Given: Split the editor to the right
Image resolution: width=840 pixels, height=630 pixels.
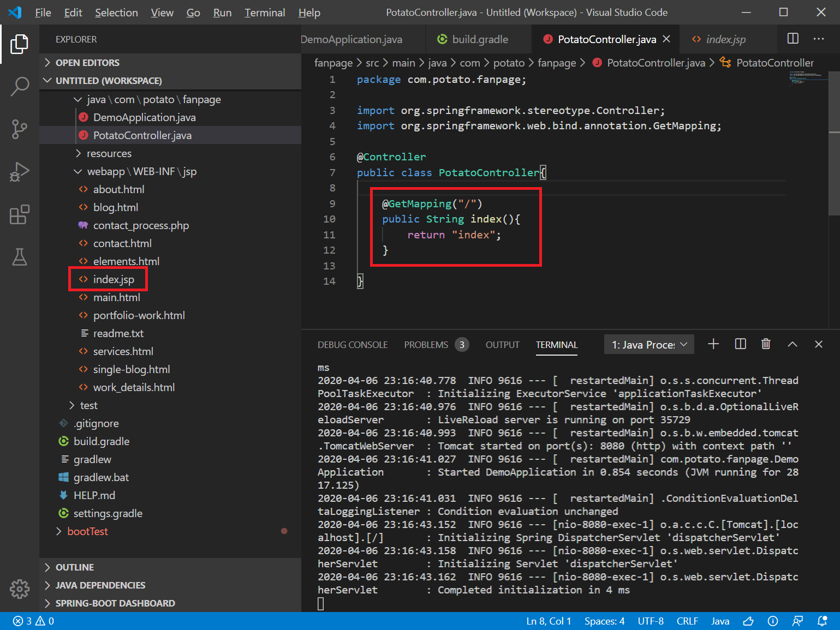Looking at the screenshot, I should 793,39.
